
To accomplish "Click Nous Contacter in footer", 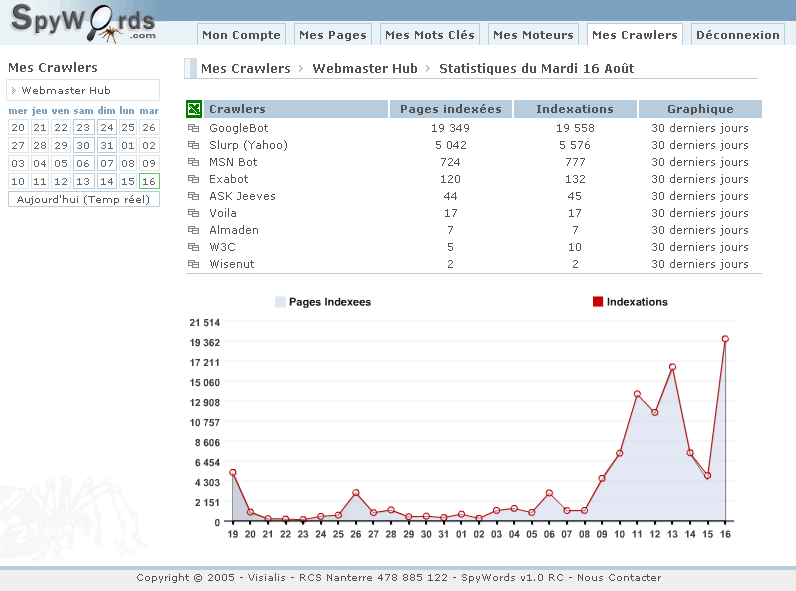I will coord(619,577).
